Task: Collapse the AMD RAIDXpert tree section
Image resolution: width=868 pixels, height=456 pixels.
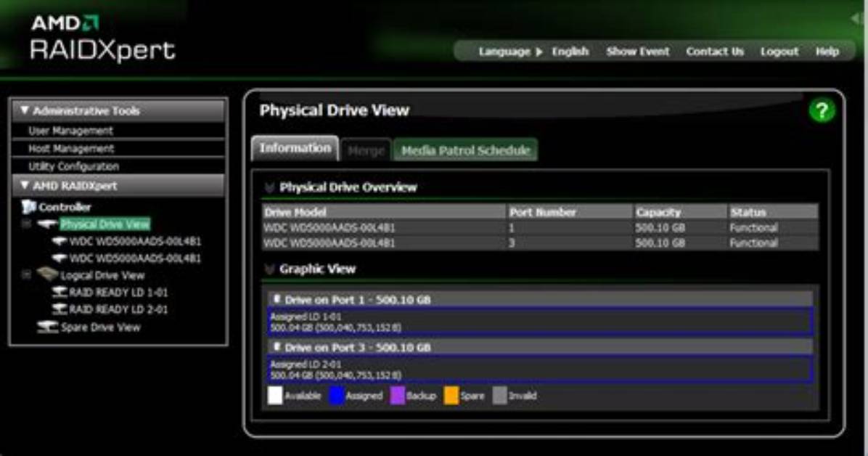Action: pos(25,185)
